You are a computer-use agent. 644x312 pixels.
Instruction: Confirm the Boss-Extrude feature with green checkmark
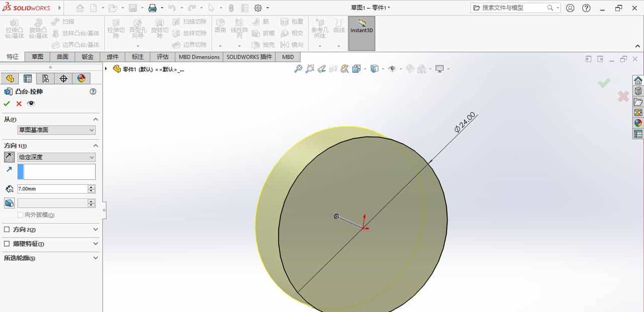(x=7, y=103)
